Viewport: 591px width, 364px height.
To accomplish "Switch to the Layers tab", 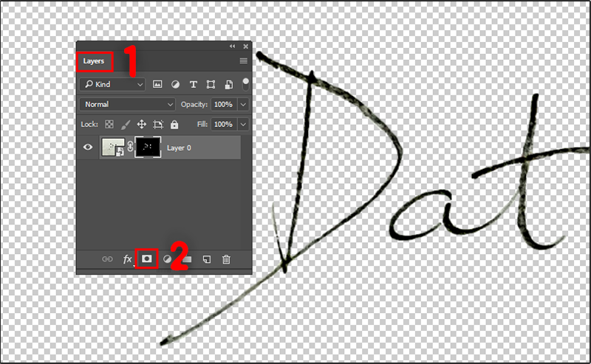I will click(94, 61).
